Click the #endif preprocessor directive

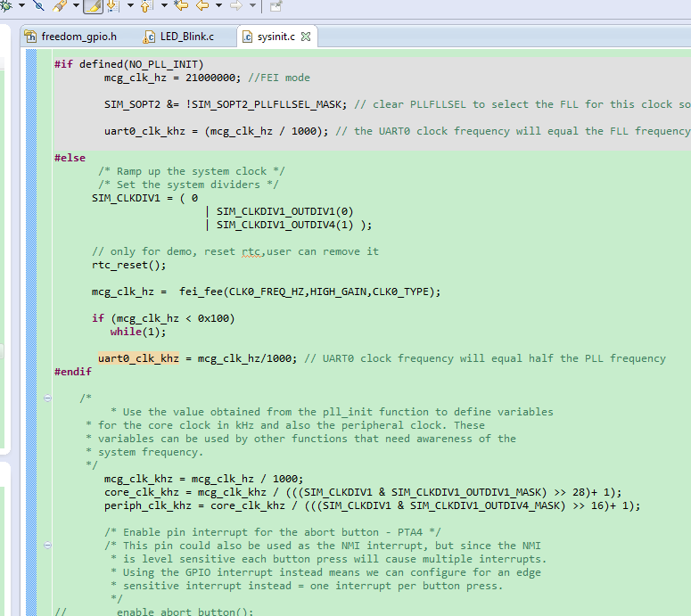click(x=73, y=372)
